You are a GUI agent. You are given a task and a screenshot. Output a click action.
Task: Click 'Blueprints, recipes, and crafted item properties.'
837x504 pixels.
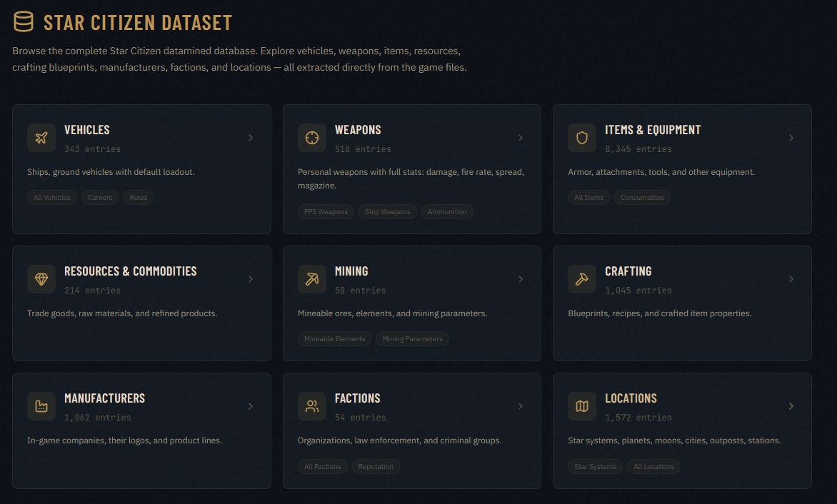coord(660,313)
